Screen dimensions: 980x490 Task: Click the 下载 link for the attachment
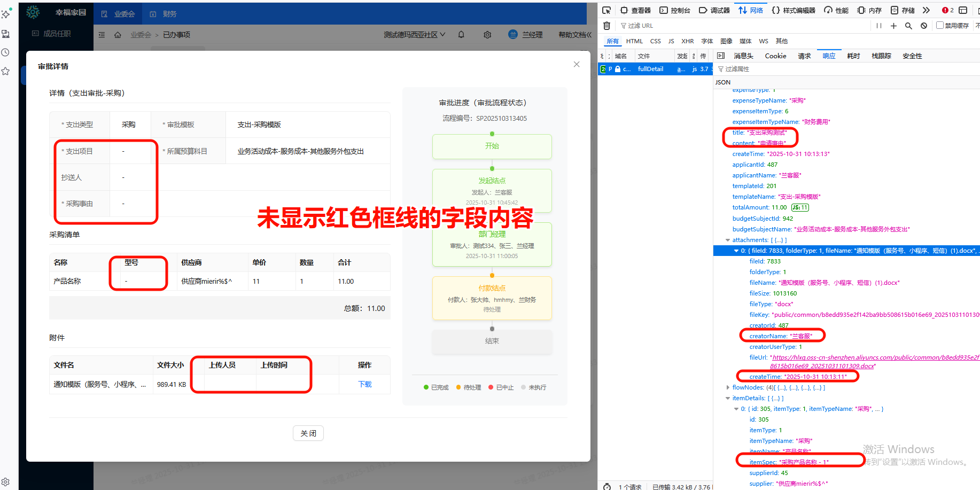(365, 384)
